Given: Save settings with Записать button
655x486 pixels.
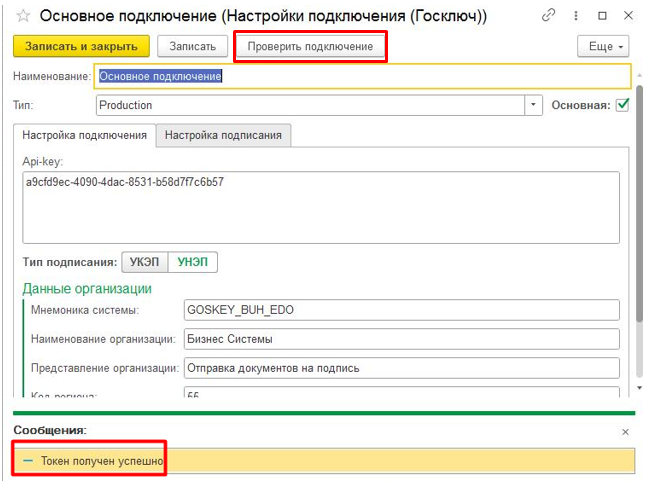Looking at the screenshot, I should 192,46.
